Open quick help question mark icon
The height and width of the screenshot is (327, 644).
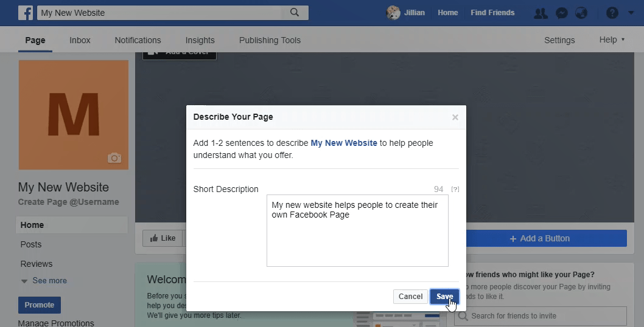click(x=612, y=13)
